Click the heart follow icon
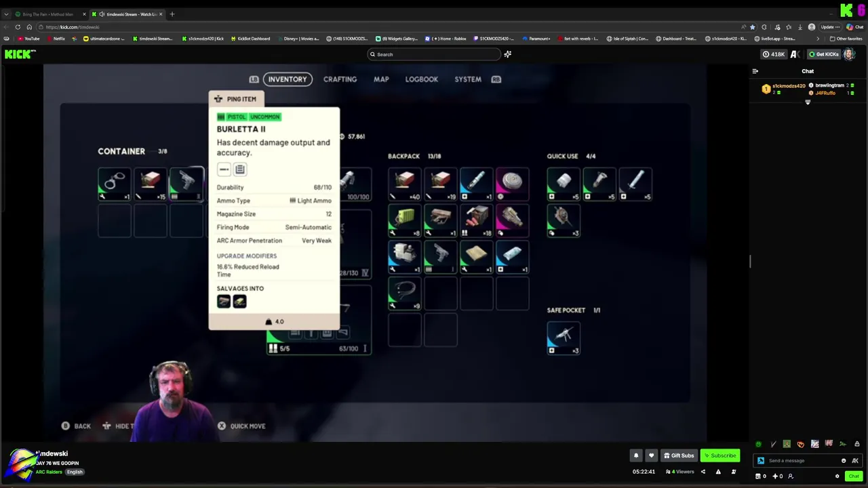 (651, 455)
